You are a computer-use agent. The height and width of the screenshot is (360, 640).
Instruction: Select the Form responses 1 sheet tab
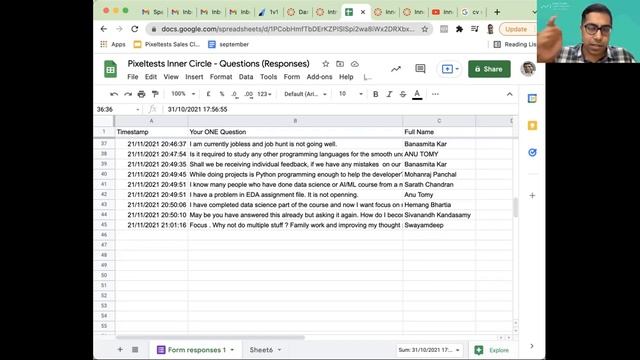pyautogui.click(x=196, y=350)
